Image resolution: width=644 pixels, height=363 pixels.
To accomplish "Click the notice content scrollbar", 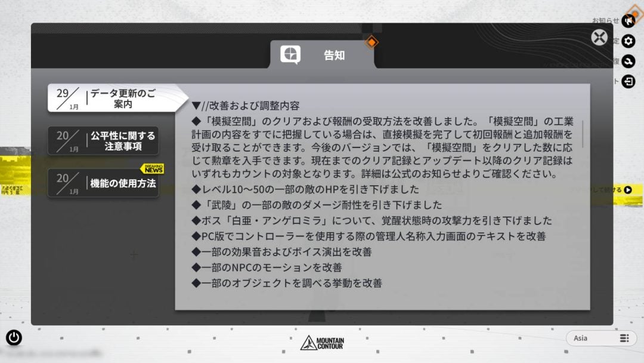I will [583, 135].
